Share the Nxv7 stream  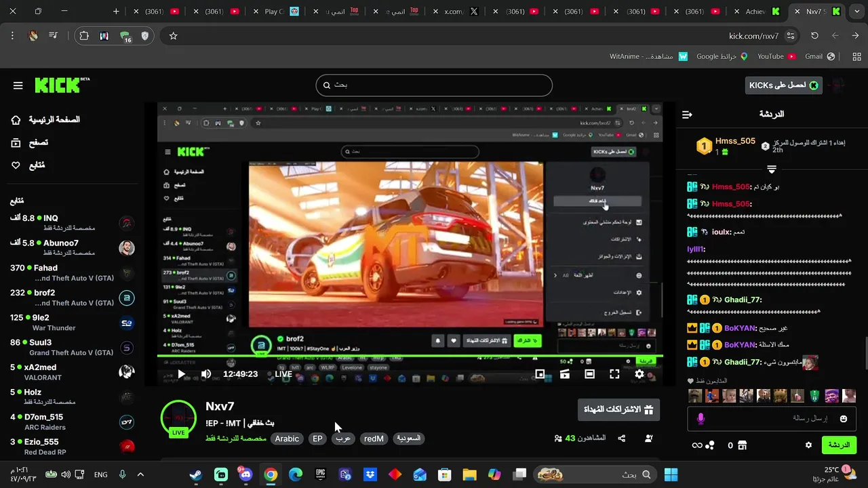(622, 439)
